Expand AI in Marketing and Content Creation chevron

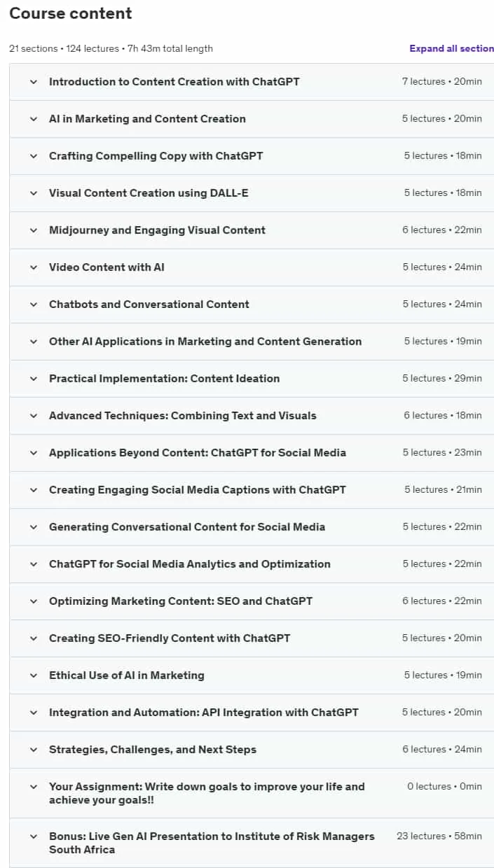(33, 119)
